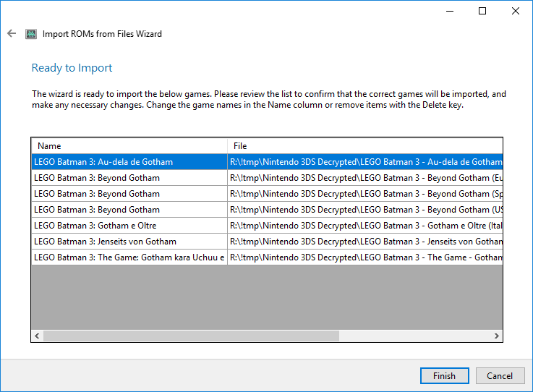
Task: Click the horizontal scrollbar thumb
Action: (x=191, y=336)
